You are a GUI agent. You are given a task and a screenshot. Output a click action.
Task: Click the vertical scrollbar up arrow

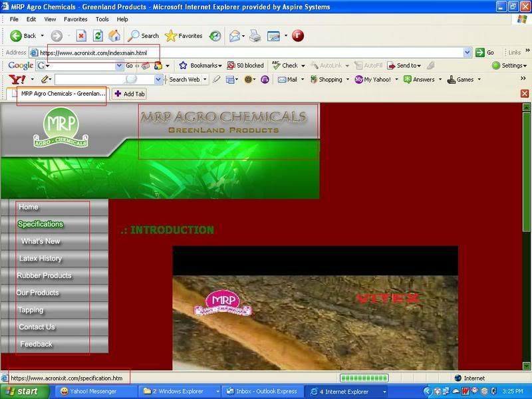tap(526, 108)
